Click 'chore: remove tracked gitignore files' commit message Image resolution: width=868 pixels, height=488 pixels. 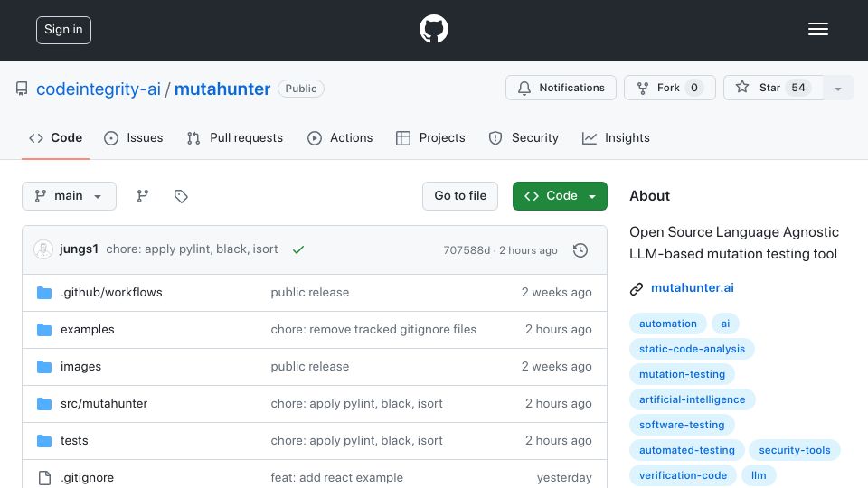(x=373, y=329)
